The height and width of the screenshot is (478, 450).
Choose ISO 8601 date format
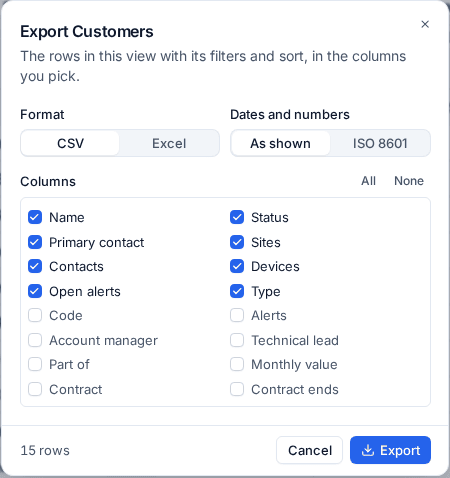pos(380,143)
